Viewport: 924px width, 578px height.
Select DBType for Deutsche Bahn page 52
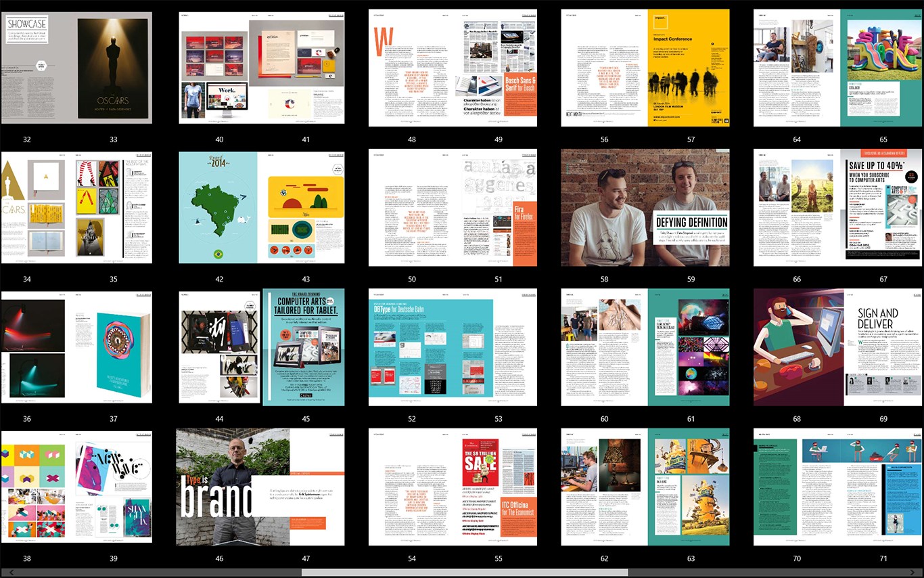411,347
